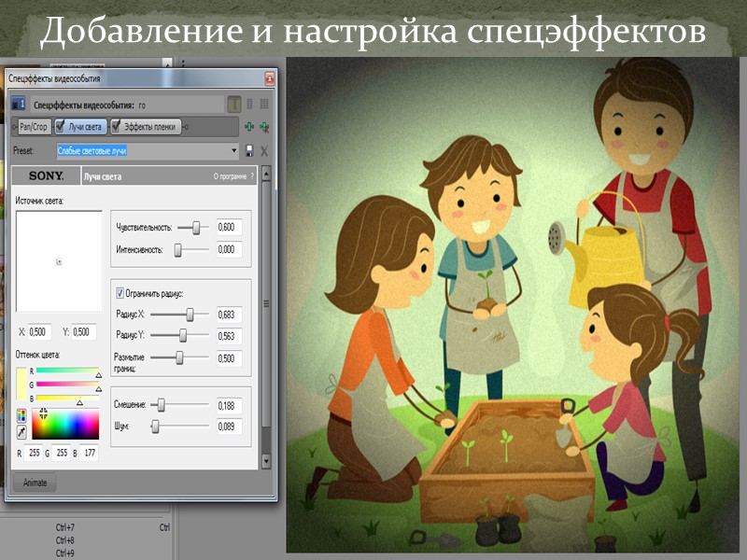Click the Интенсивность value field 0,000
This screenshot has height=560, width=747.
pyautogui.click(x=229, y=249)
